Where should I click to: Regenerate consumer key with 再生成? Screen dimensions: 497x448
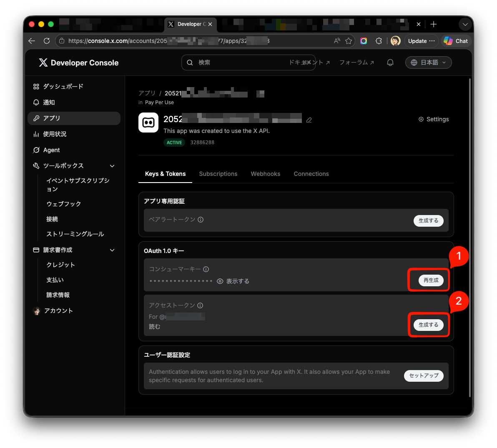(431, 280)
